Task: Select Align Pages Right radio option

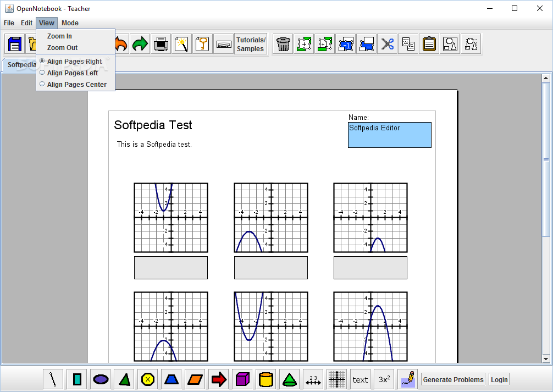Action: coord(75,62)
